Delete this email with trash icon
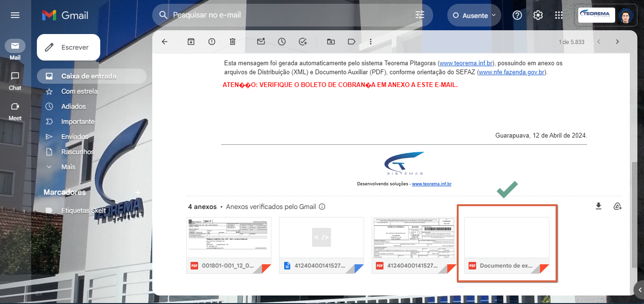 point(233,42)
